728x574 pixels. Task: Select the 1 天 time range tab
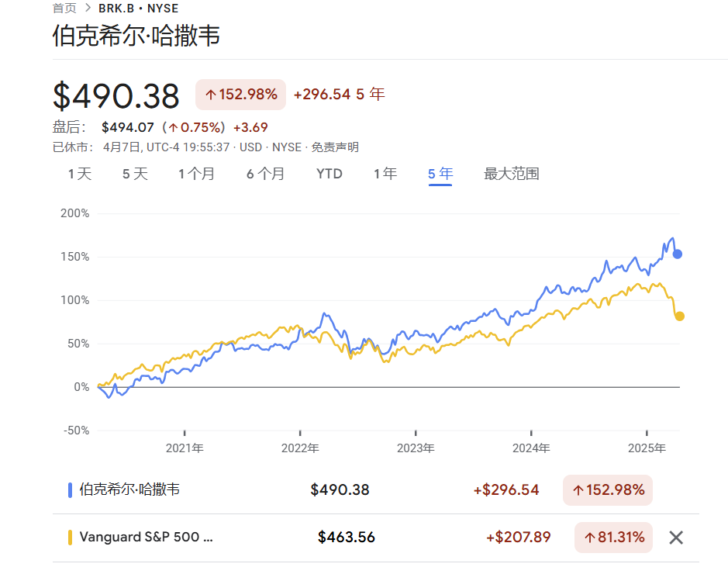(x=80, y=174)
